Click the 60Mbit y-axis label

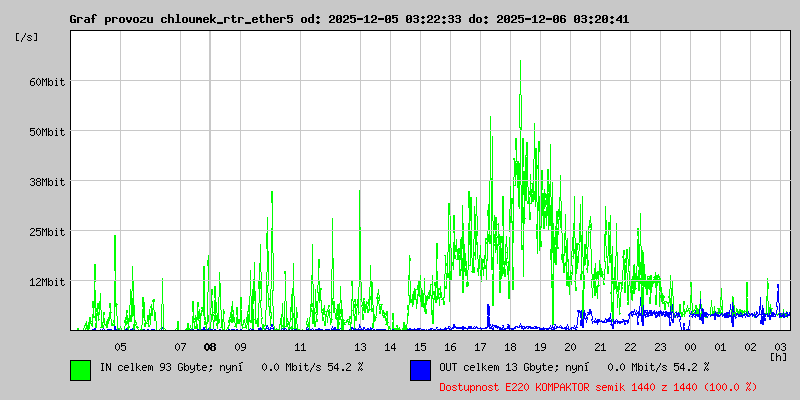47,82
